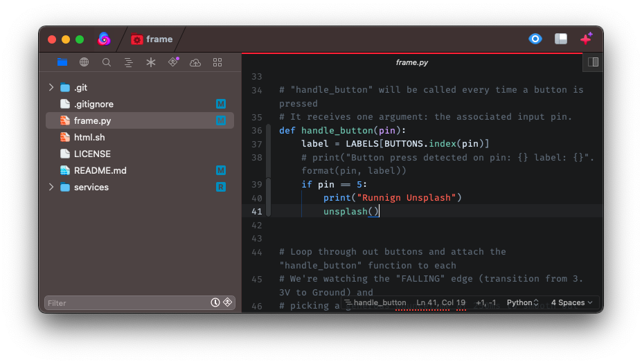Minimize the window with the yellow button
Viewport: 642px width, 364px height.
[66, 39]
